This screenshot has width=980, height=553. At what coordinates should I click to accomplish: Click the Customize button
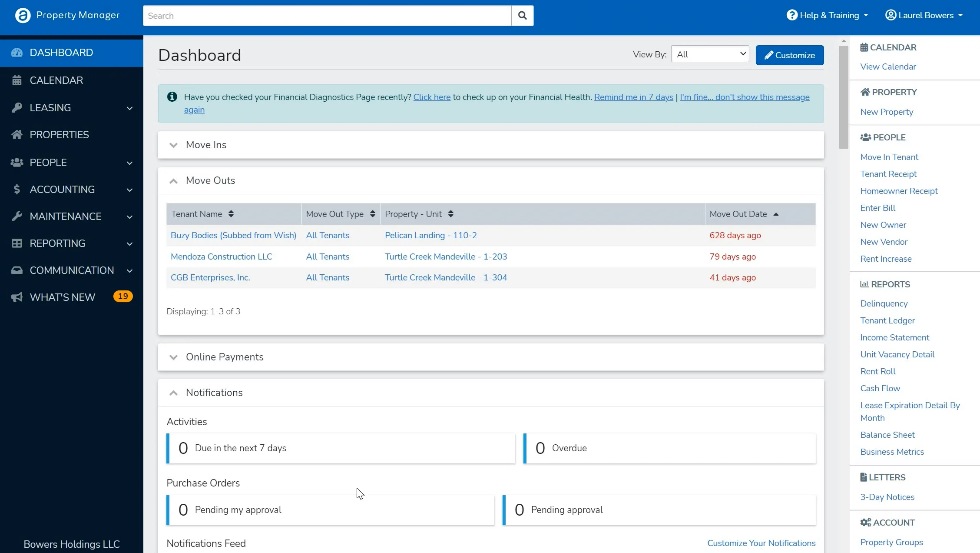pyautogui.click(x=789, y=55)
